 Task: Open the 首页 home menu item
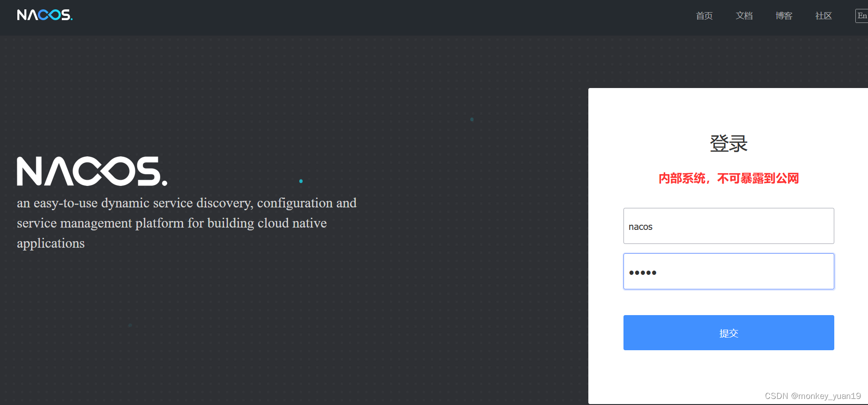pos(704,16)
